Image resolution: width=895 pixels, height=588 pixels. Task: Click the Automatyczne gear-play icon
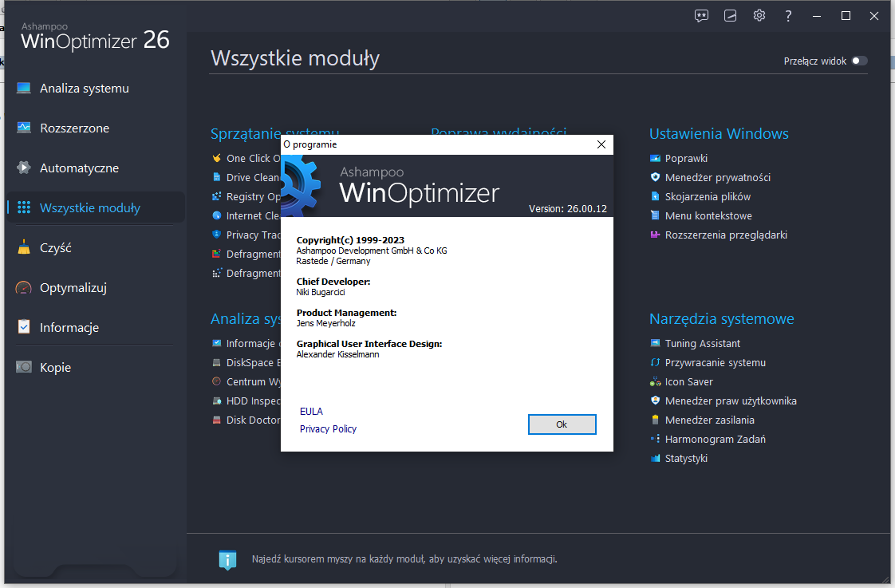point(23,168)
